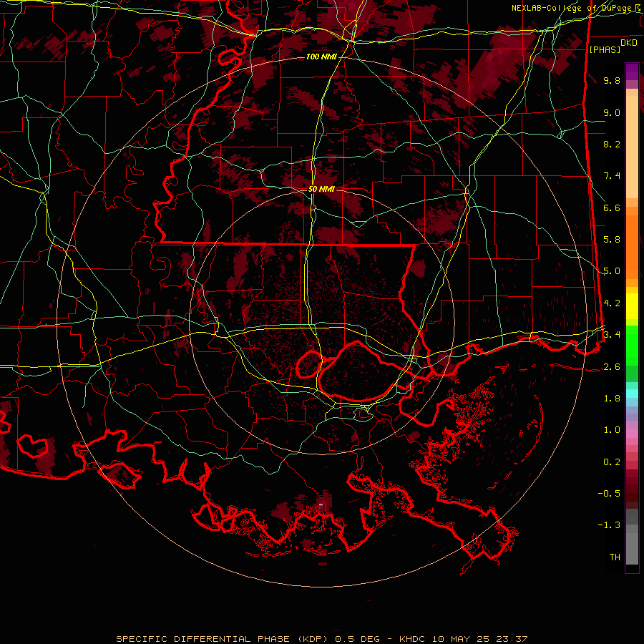Click the Specific Differential Phase KHDC caption
644x644 pixels.
321,639
